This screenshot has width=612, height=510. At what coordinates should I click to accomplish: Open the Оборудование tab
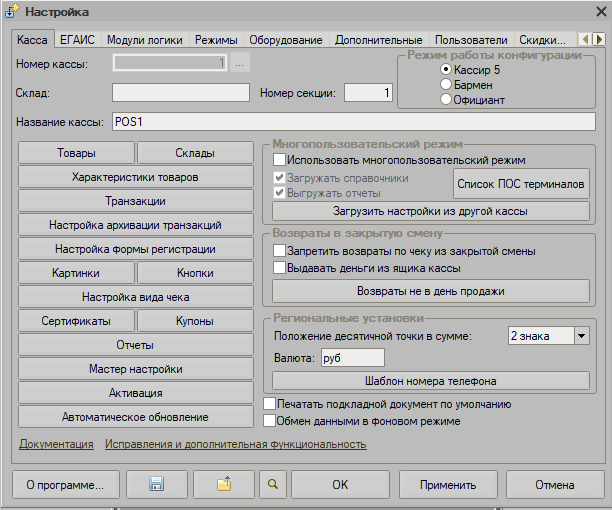coord(286,40)
